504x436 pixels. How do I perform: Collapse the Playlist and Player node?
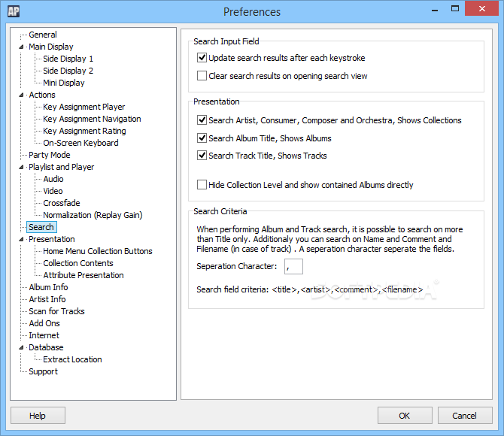coord(21,167)
